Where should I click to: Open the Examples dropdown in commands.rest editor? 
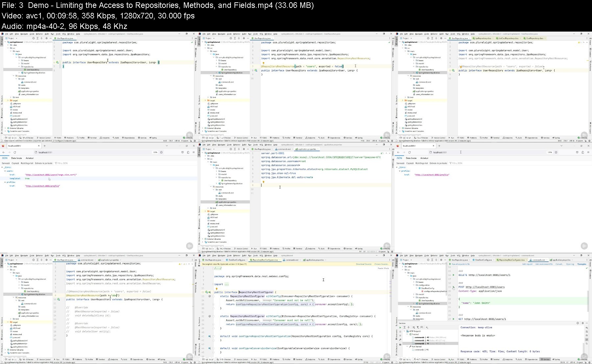581,264
